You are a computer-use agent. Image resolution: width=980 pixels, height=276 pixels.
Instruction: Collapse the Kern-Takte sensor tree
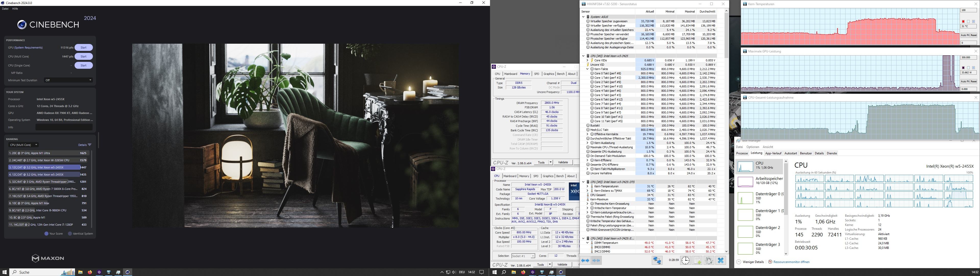pyautogui.click(x=587, y=69)
